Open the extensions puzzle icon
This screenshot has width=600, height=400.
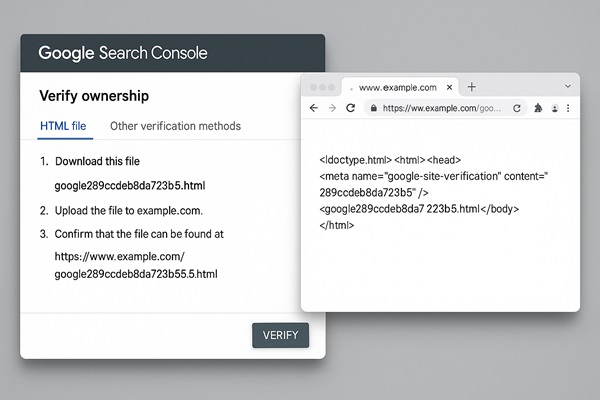(538, 107)
